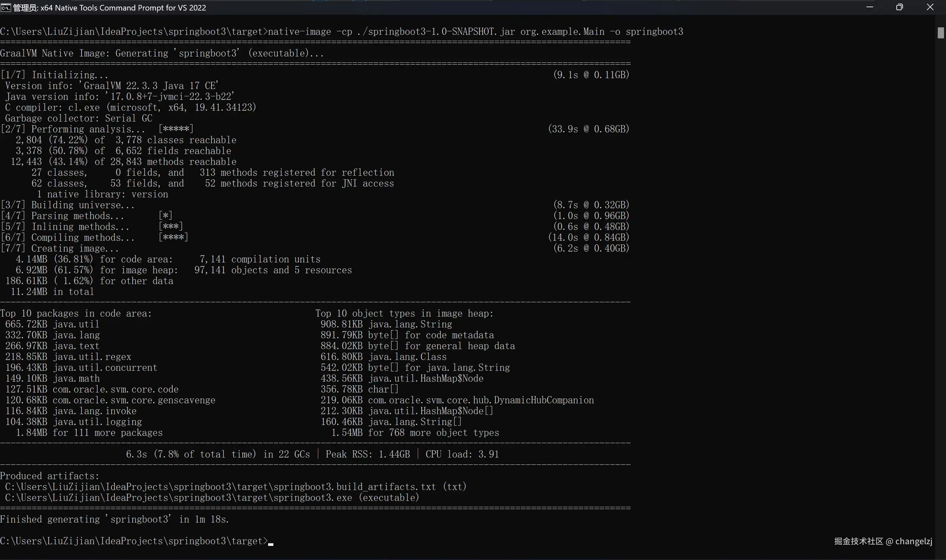Viewport: 946px width, 560px height.
Task: Click the springboot3.exe executable path line
Action: [x=211, y=498]
